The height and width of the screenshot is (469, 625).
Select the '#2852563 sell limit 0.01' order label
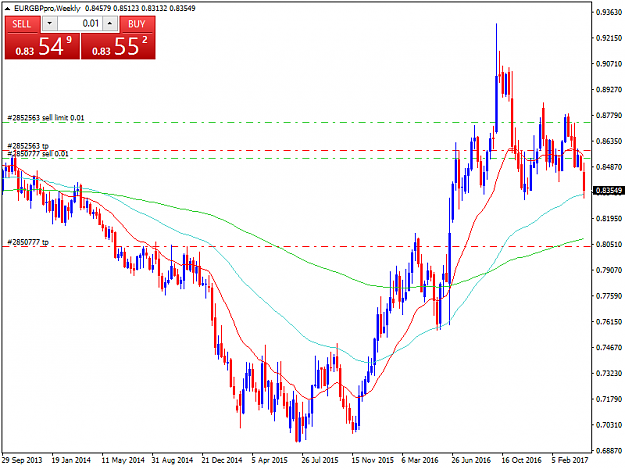46,118
